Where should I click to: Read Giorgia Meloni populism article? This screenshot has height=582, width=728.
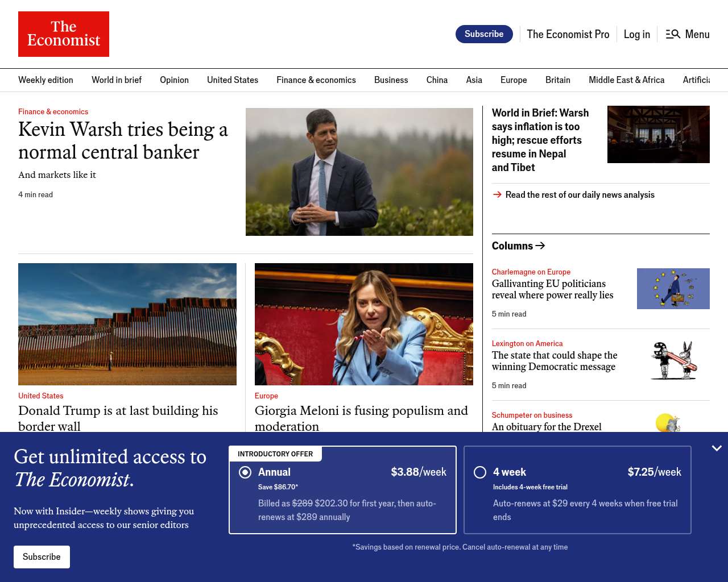[x=361, y=418]
